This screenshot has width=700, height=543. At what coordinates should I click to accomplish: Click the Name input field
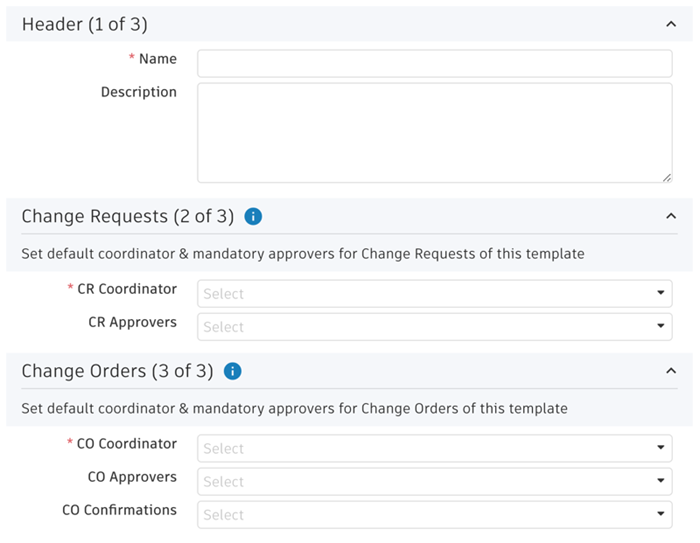(434, 63)
